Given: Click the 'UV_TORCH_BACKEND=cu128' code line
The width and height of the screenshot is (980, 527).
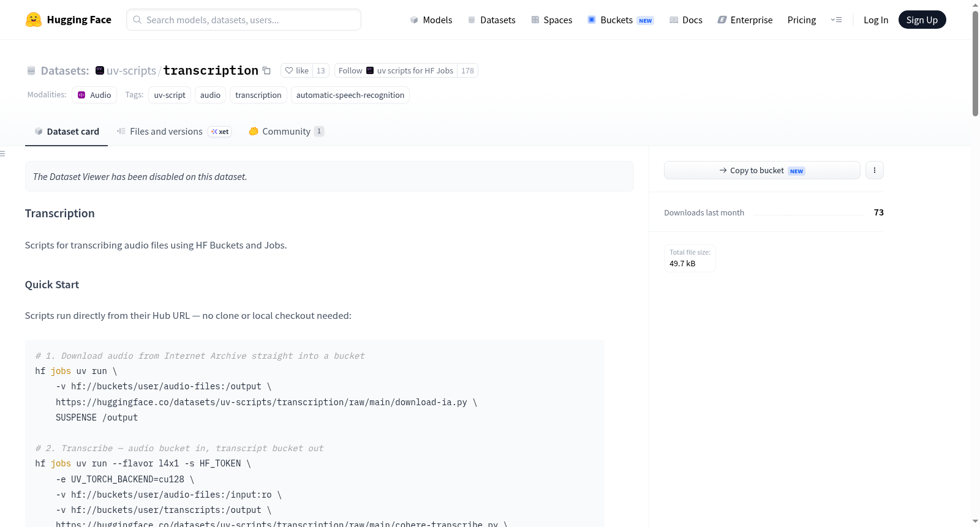Looking at the screenshot, I should click(x=125, y=479).
